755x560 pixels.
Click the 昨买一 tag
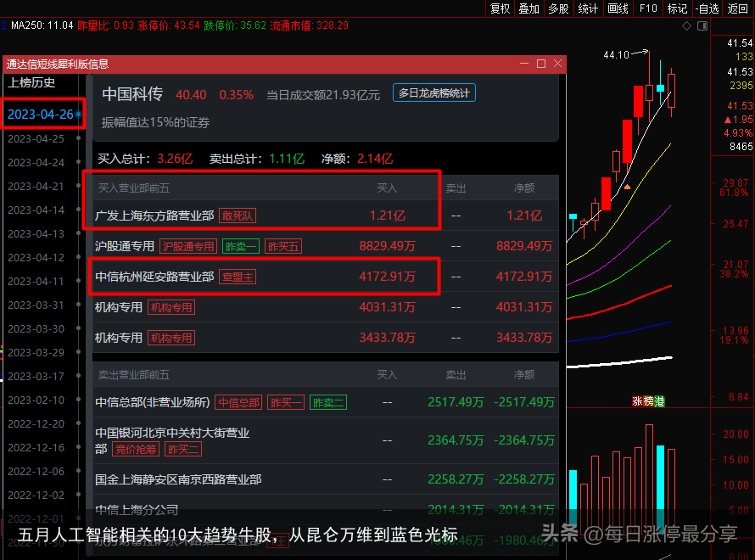[286, 402]
